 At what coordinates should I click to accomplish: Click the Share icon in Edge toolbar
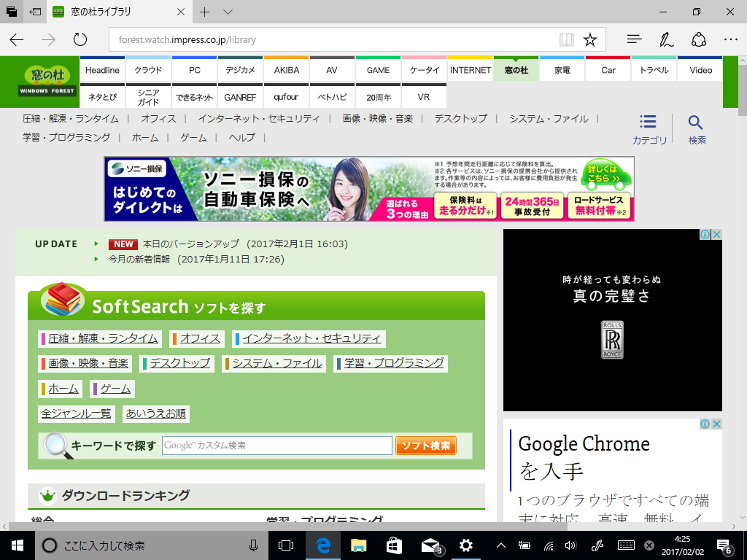(x=699, y=40)
